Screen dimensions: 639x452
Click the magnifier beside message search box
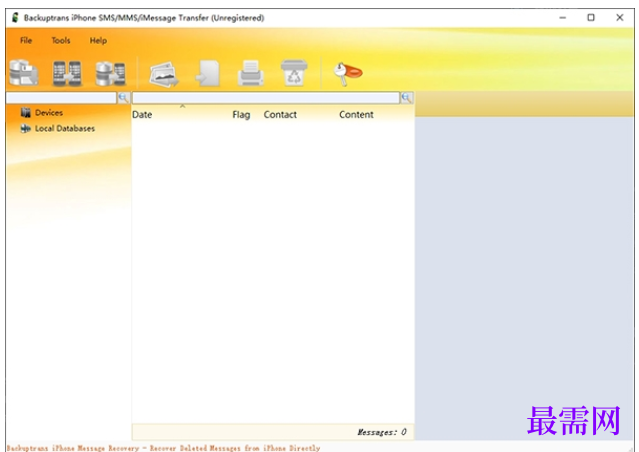pos(407,98)
